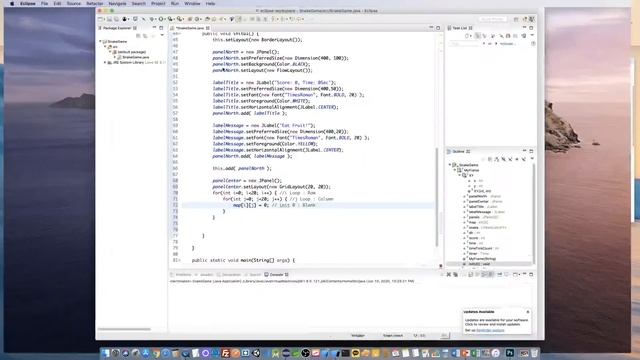Click the Reminder options link
Viewport: 640px width, 360px height.
coord(490,330)
